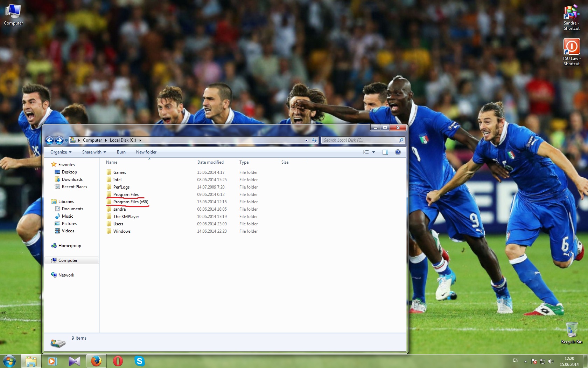
Task: Open the Organize dropdown menu
Action: pyautogui.click(x=61, y=152)
